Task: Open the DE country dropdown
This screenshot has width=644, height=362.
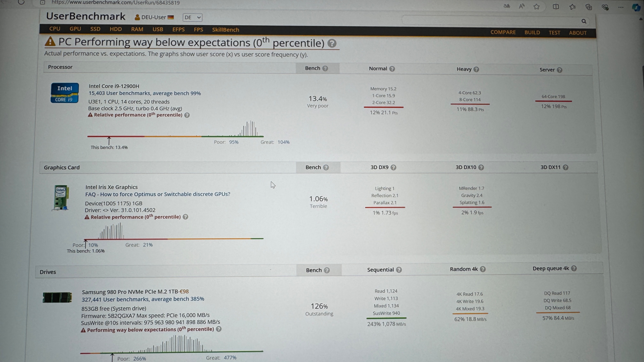Action: 192,17
